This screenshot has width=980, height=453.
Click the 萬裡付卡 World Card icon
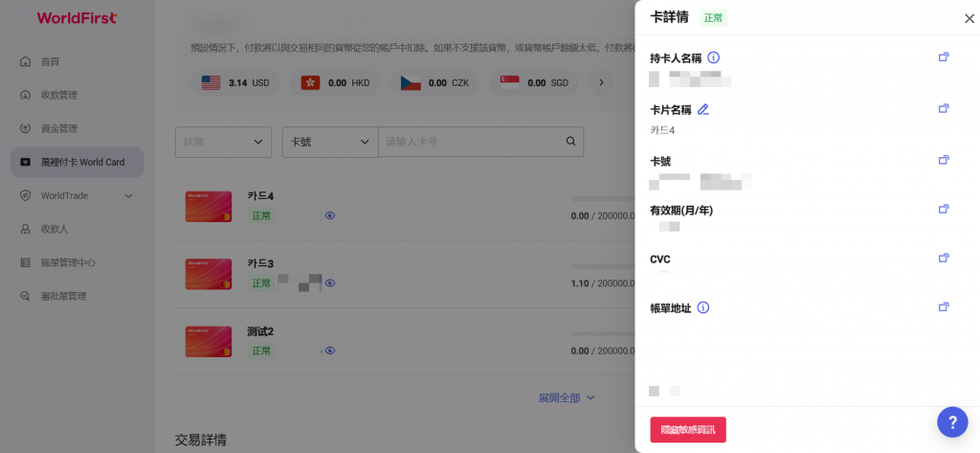pyautogui.click(x=26, y=162)
